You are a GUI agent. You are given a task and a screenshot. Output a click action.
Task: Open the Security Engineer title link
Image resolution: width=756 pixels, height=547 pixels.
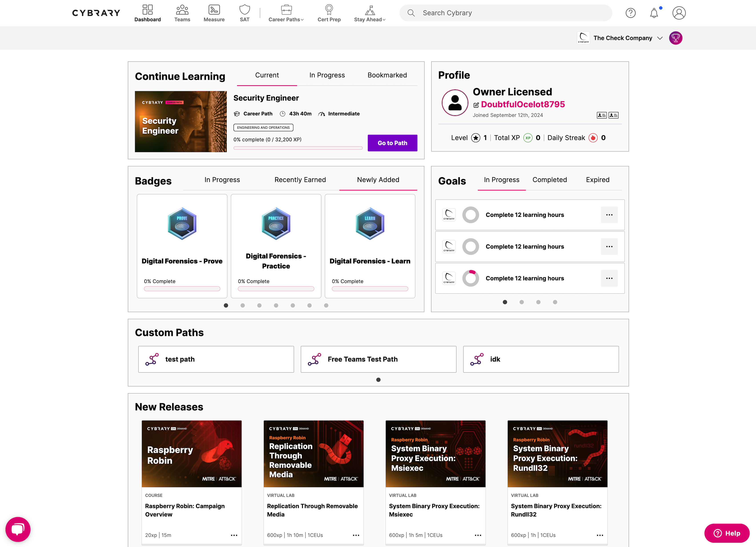tap(266, 98)
